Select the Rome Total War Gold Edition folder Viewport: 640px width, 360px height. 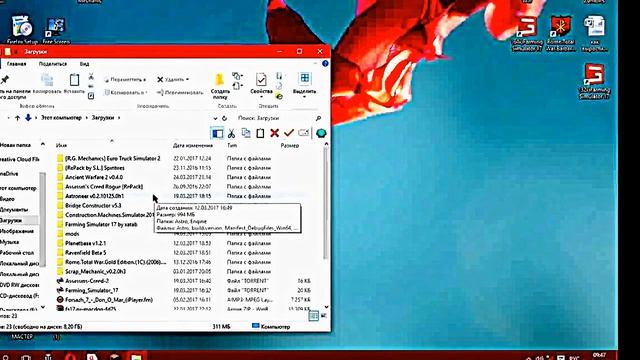tap(116, 262)
